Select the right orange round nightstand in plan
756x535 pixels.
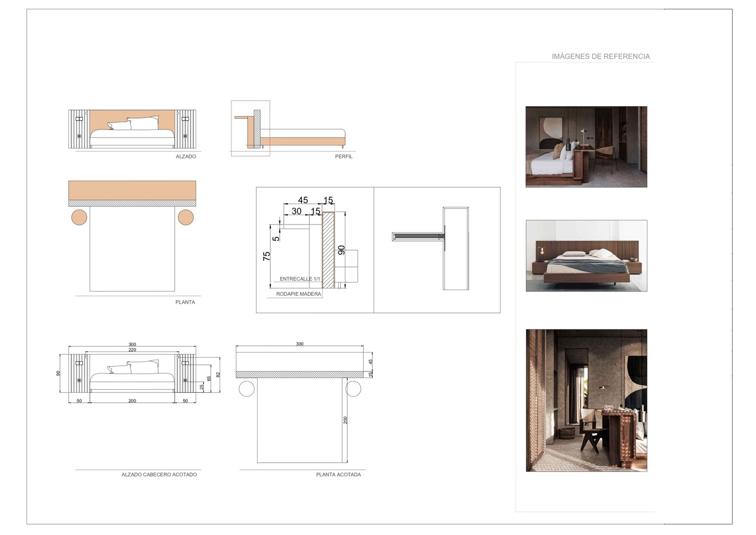pyautogui.click(x=186, y=217)
